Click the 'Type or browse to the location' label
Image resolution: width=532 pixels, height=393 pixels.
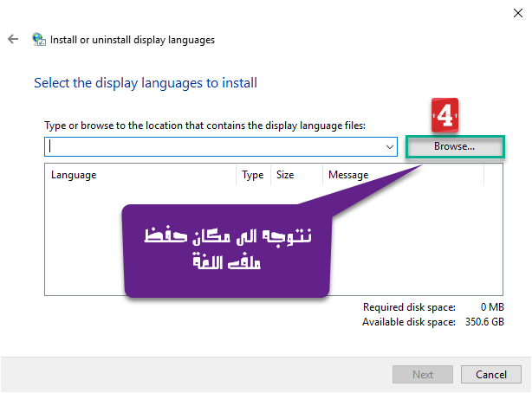coord(205,126)
